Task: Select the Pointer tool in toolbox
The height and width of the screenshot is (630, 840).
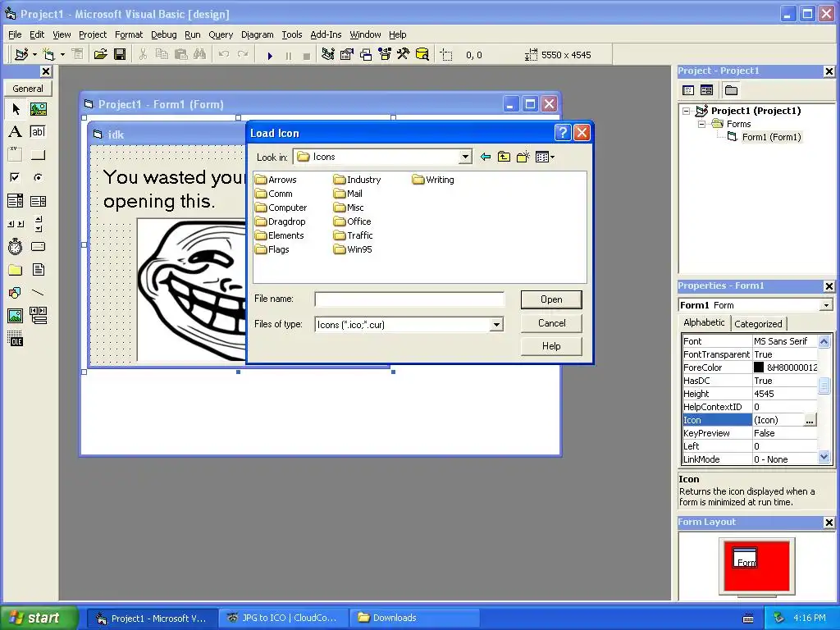Action: (x=16, y=109)
